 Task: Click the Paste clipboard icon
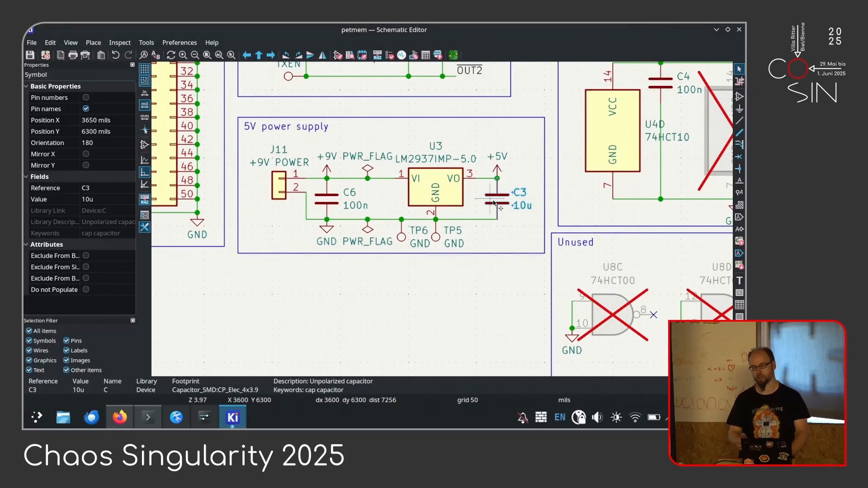tap(101, 55)
